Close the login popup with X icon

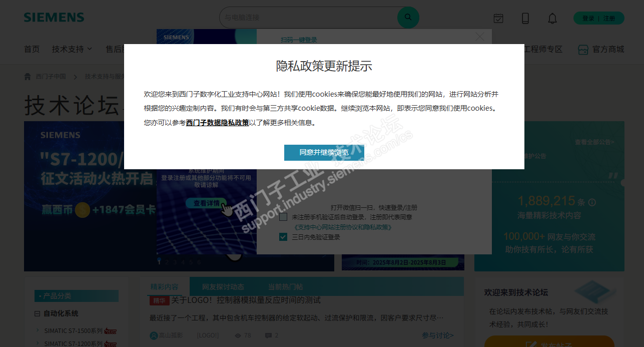click(x=480, y=37)
